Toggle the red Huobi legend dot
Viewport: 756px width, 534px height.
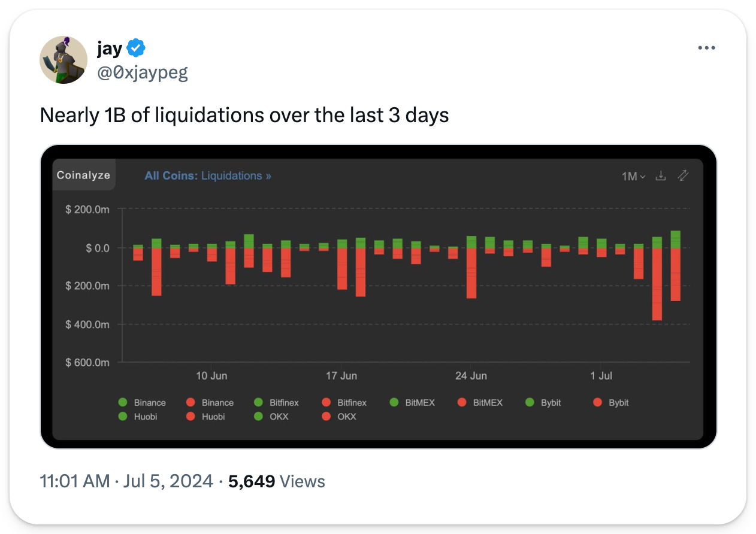(x=191, y=416)
